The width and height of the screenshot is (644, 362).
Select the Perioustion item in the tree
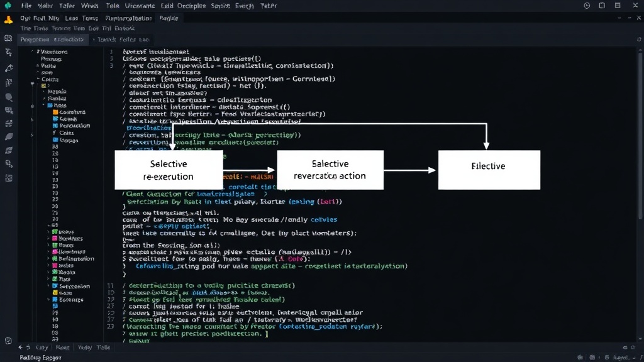point(75,126)
